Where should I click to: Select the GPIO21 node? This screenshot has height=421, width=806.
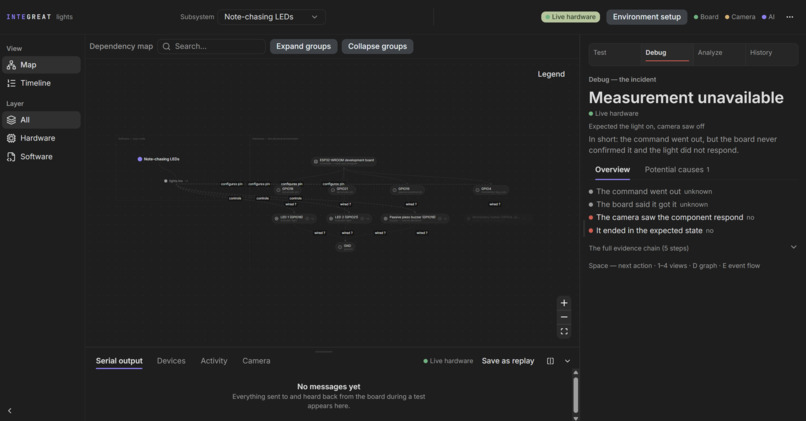point(340,190)
